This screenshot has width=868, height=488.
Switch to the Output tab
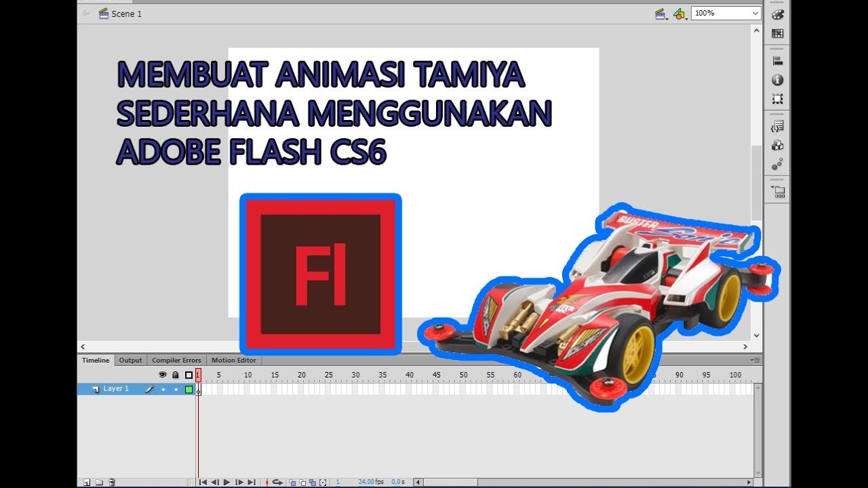tap(131, 361)
